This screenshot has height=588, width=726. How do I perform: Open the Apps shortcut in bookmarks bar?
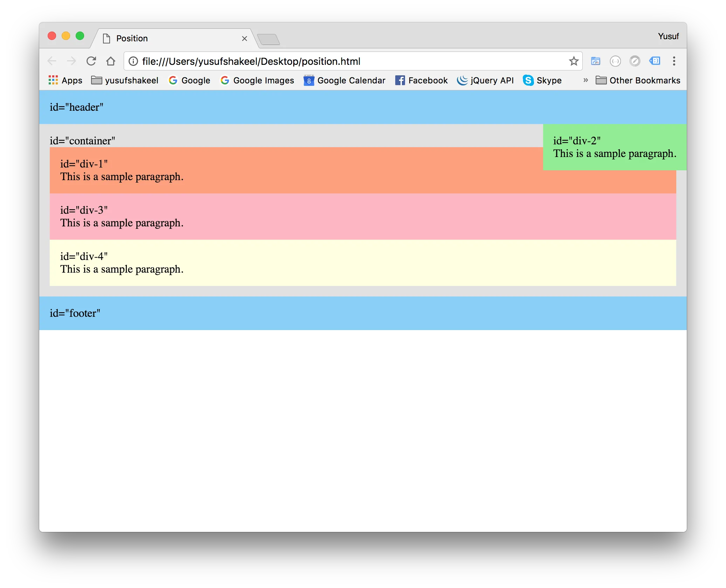click(65, 81)
